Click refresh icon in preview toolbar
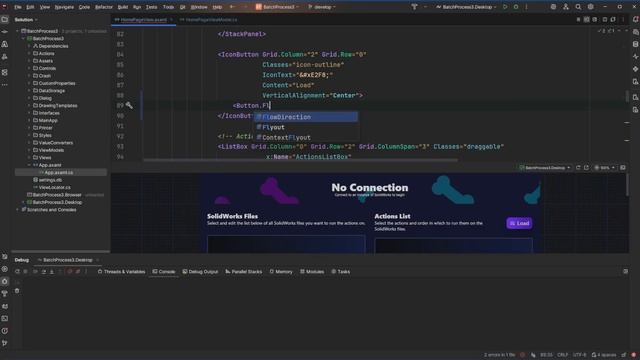Screen dimensions: 640x360 (x=578, y=167)
